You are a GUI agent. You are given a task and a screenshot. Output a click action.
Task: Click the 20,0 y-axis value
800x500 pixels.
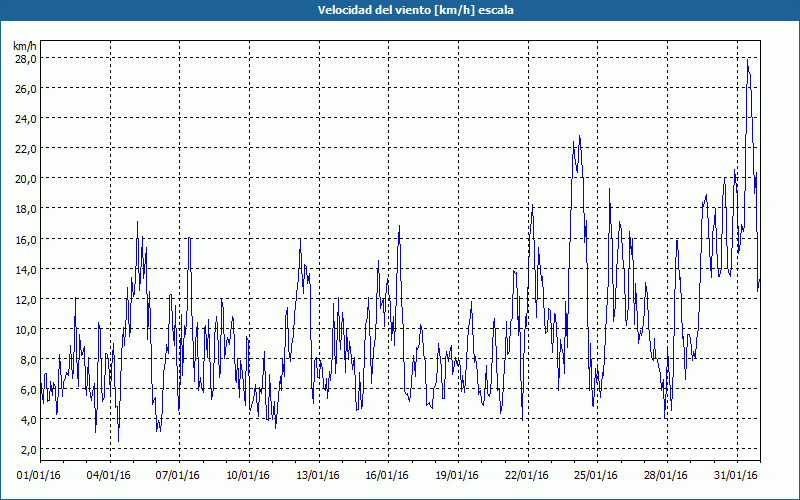pos(26,179)
